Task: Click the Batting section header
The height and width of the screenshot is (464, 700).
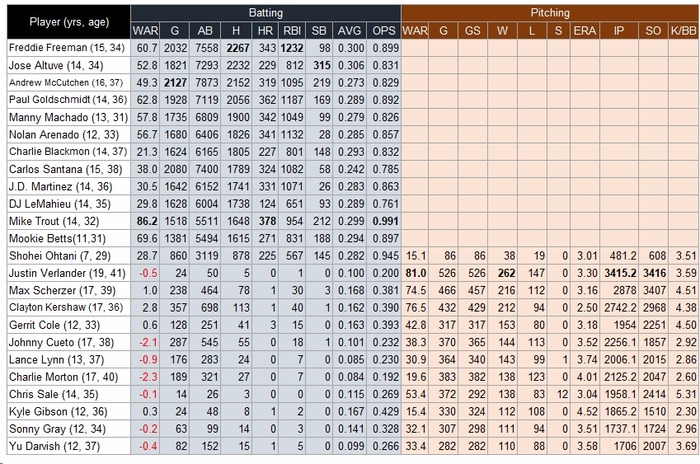Action: (x=266, y=13)
